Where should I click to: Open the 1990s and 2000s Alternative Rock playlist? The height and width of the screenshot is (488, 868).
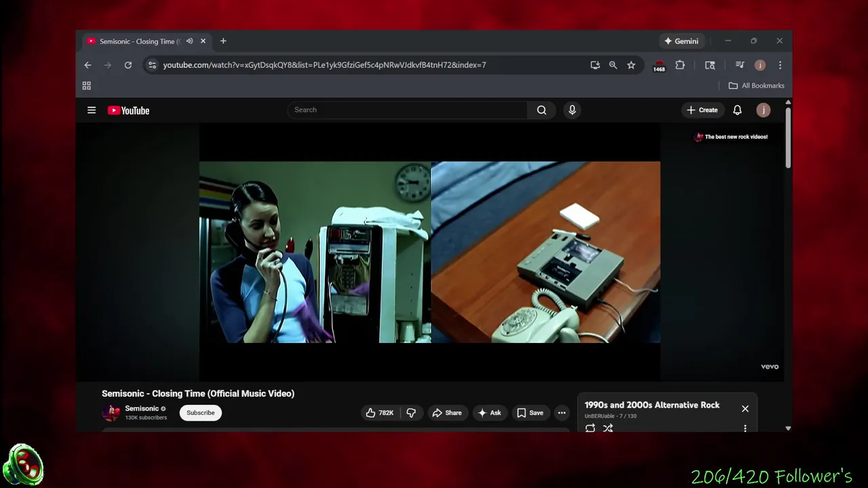tap(652, 405)
